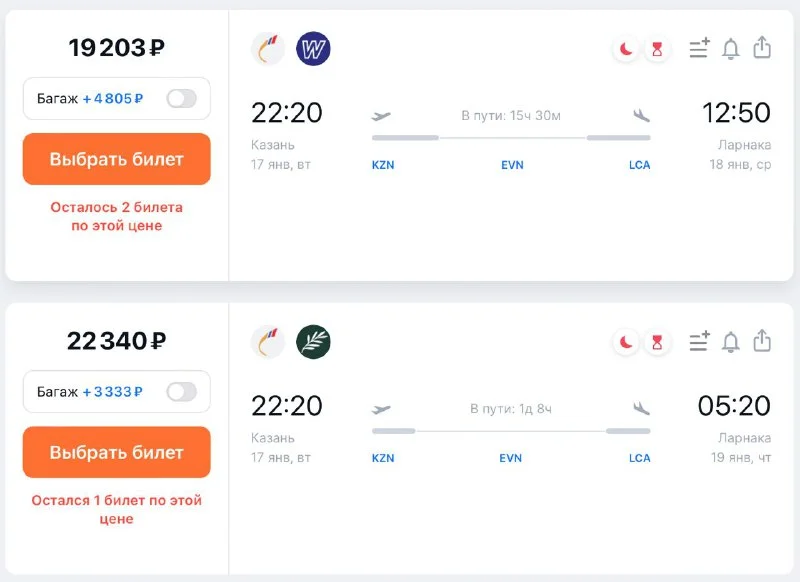Viewport: 800px width, 582px height.
Task: Add the 19 203 ₽ ticket to the comparison list
Action: click(x=699, y=49)
